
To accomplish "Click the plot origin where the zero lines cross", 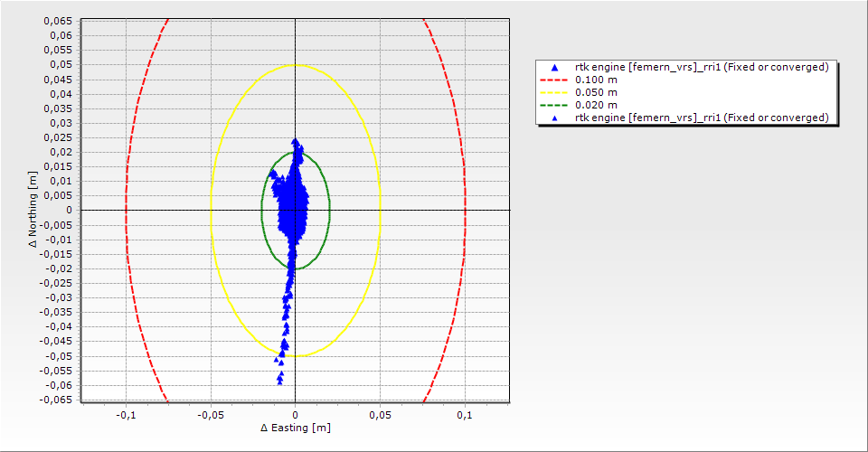I will (x=296, y=210).
